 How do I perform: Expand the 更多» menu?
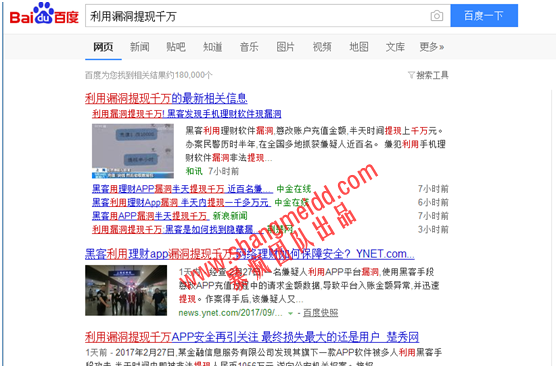[x=432, y=47]
